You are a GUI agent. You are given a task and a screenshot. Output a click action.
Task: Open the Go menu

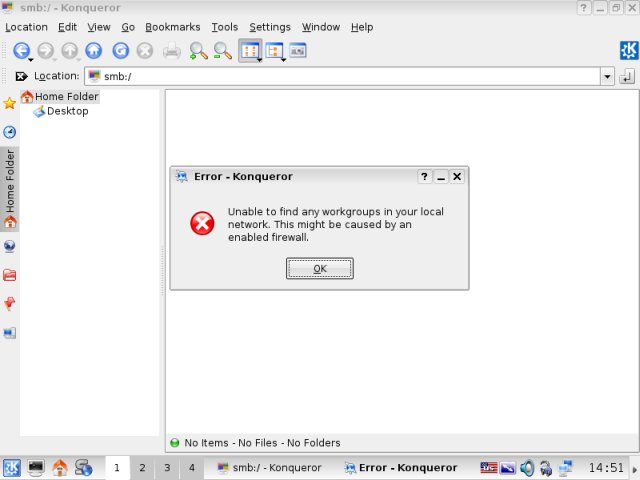128,27
